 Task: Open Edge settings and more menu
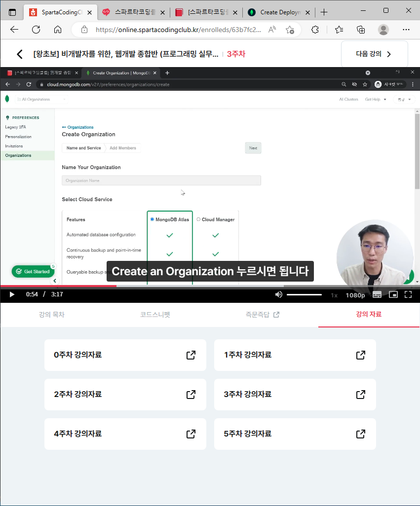(x=406, y=30)
